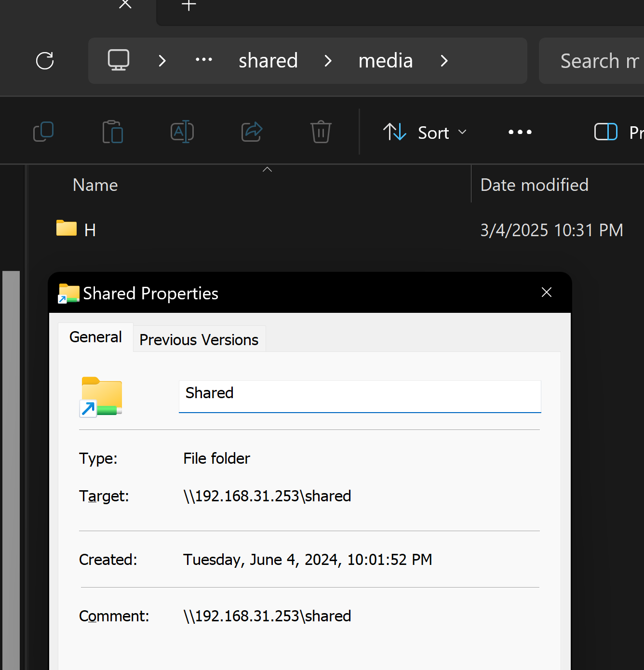This screenshot has height=670, width=644.
Task: Switch to the General tab
Action: coord(95,337)
